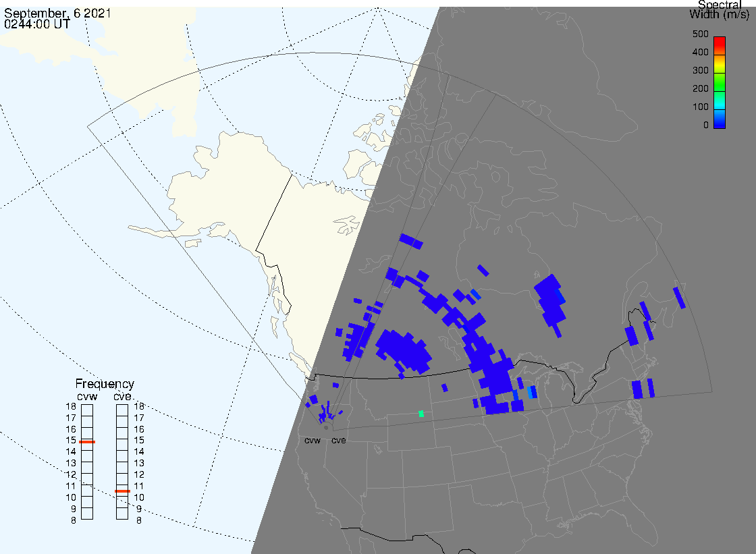756x554 pixels.
Task: Click the red cve frequency marker near 10.5
Action: point(122,491)
